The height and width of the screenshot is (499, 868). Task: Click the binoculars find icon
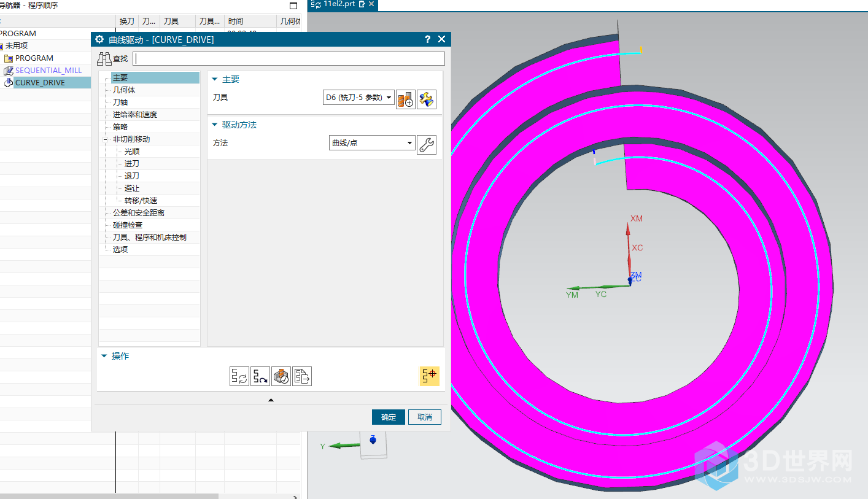click(104, 59)
